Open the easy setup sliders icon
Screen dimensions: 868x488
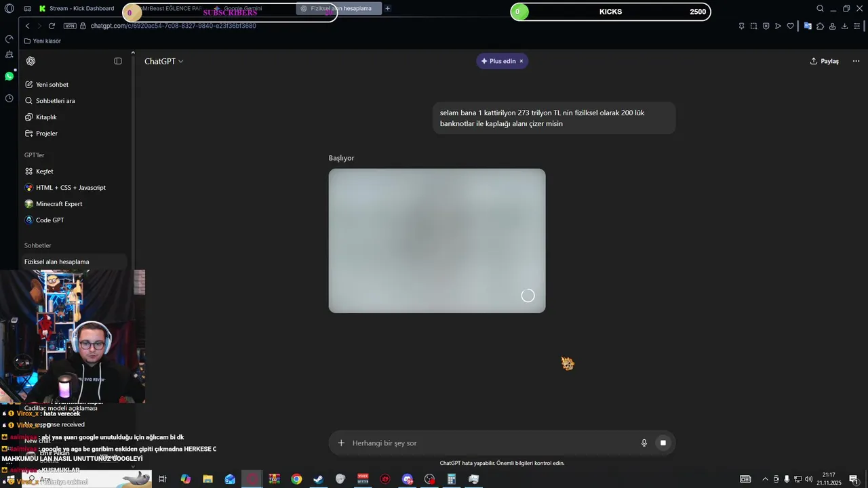pyautogui.click(x=858, y=26)
